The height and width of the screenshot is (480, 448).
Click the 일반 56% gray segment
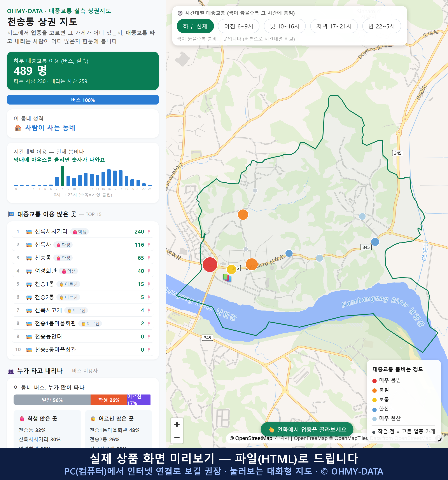tap(52, 400)
